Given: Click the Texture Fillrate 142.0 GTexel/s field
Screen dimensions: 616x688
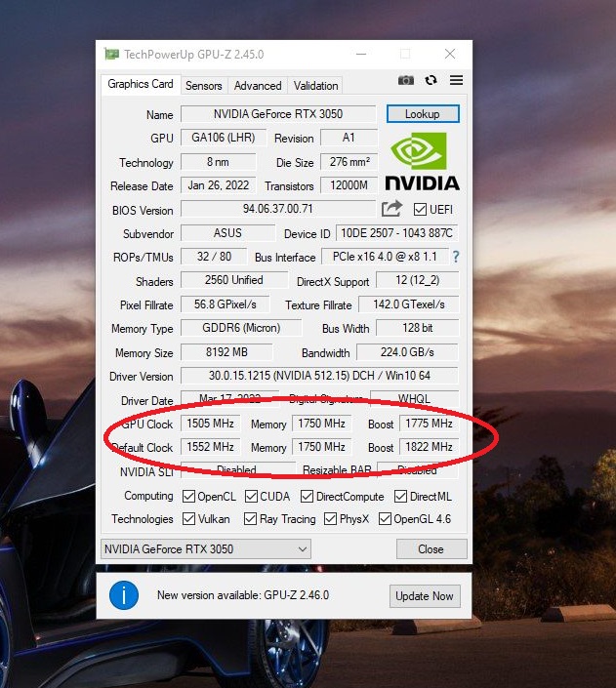Looking at the screenshot, I should point(409,304).
